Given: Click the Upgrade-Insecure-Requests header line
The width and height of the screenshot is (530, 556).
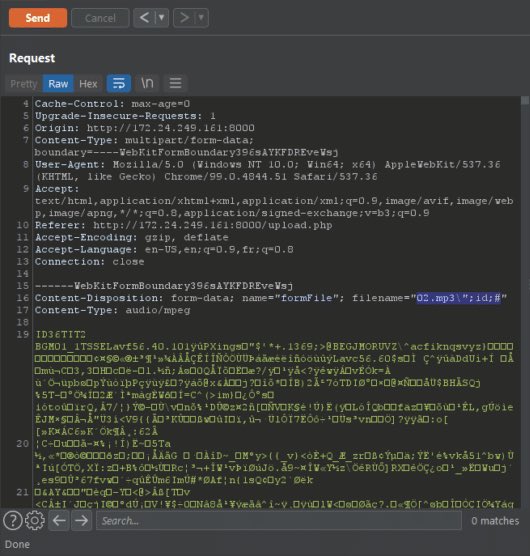Looking at the screenshot, I should (x=125, y=116).
